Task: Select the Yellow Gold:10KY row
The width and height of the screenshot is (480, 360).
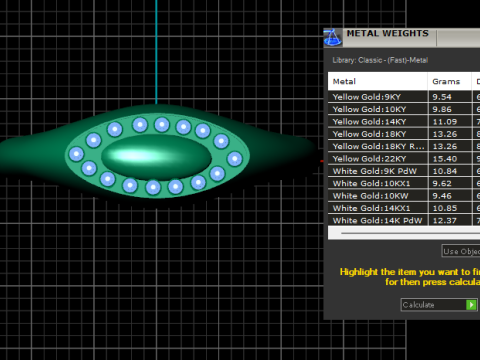Action: pyautogui.click(x=404, y=109)
